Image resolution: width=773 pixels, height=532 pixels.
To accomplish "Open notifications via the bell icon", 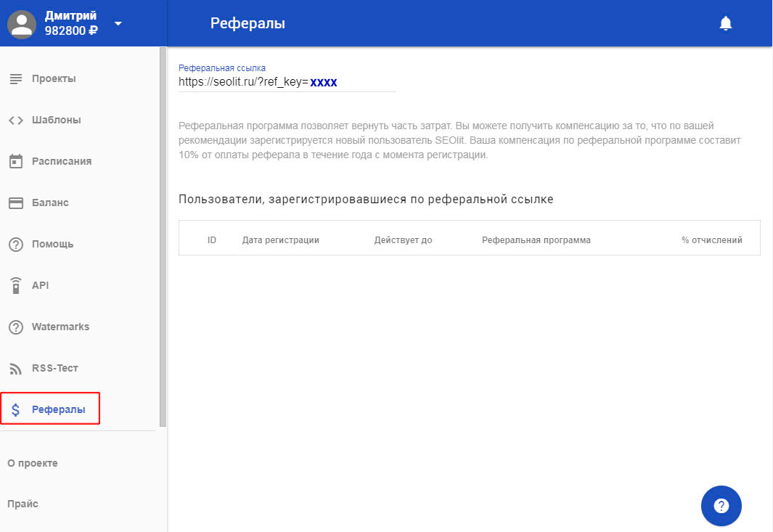I will tap(725, 24).
